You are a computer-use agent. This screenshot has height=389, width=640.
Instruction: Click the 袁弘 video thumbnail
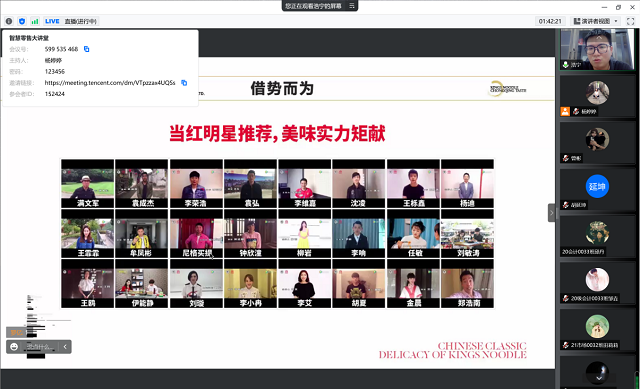click(250, 184)
